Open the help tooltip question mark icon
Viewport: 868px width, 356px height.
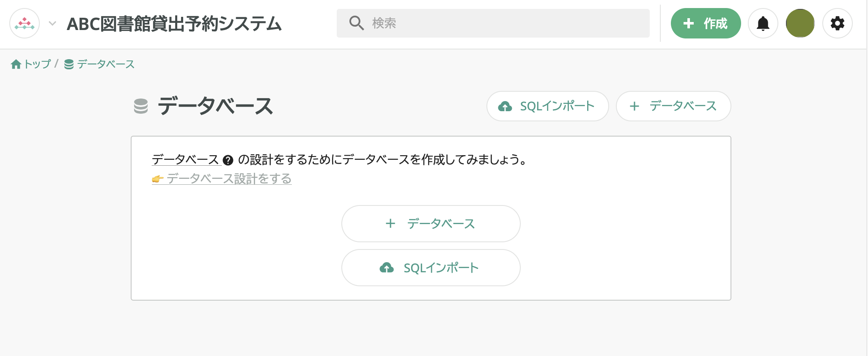click(228, 160)
